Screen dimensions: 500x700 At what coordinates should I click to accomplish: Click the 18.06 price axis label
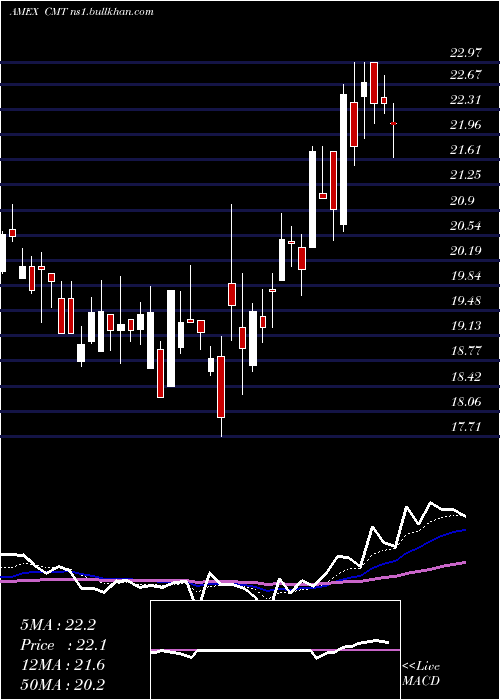pos(466,402)
